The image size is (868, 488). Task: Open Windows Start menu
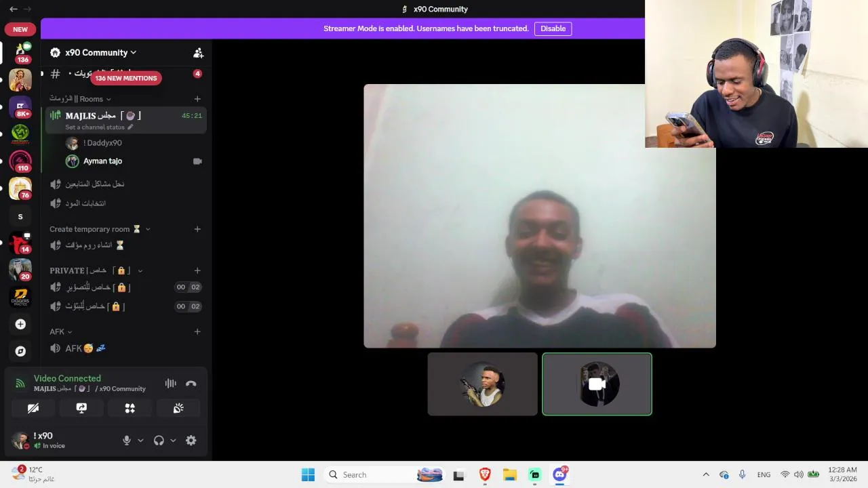[x=308, y=475]
